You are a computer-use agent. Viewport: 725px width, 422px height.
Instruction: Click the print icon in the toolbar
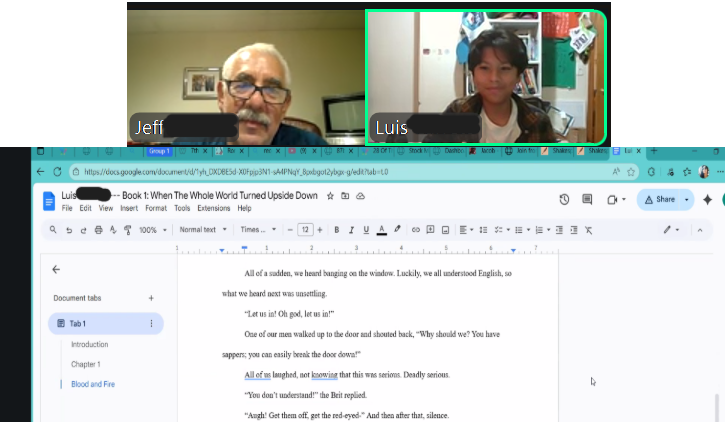[97, 230]
